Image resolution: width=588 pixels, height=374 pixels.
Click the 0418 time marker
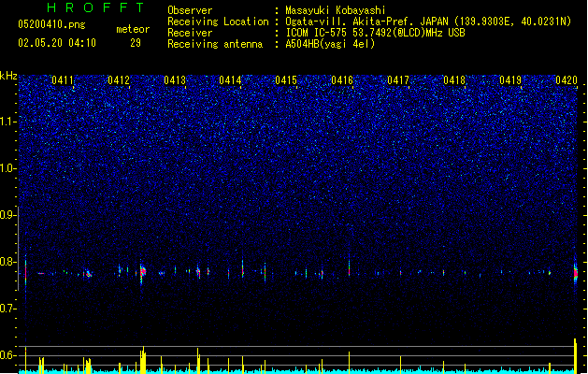[454, 80]
